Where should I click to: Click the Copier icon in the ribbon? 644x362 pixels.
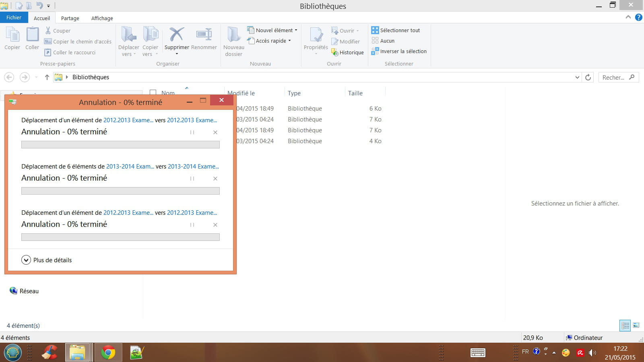pyautogui.click(x=12, y=35)
